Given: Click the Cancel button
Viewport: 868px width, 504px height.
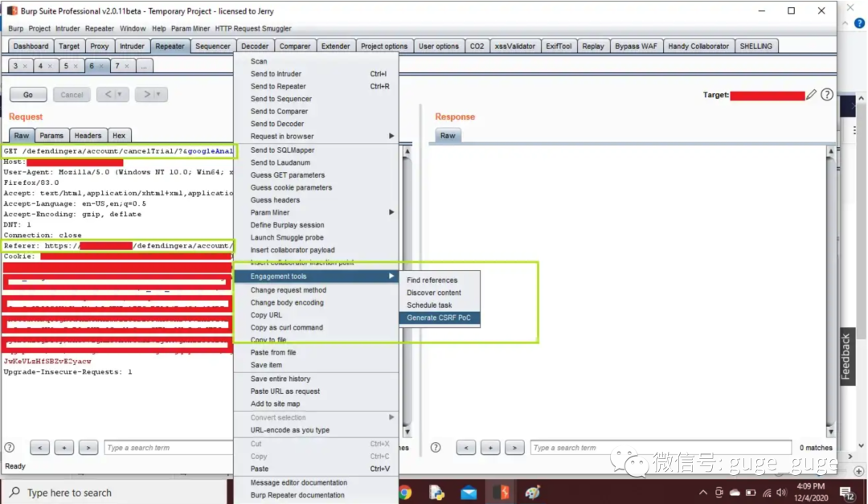Looking at the screenshot, I should point(72,95).
